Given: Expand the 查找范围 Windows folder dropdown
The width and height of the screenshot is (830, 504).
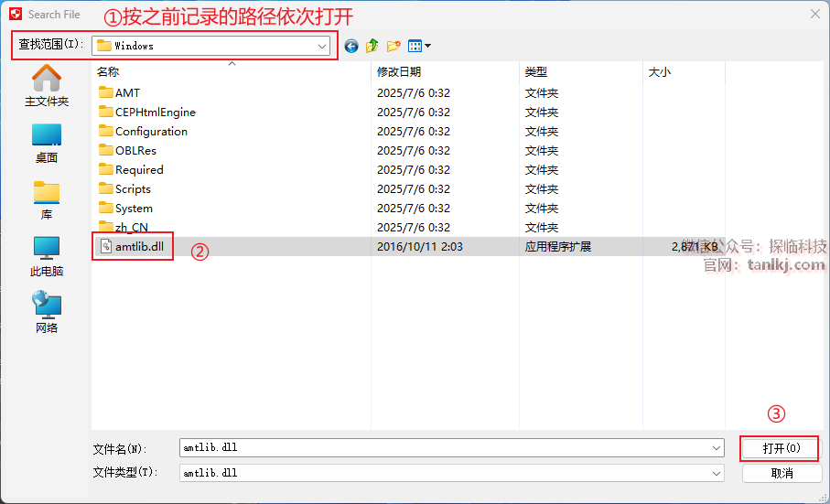Looking at the screenshot, I should [x=321, y=46].
